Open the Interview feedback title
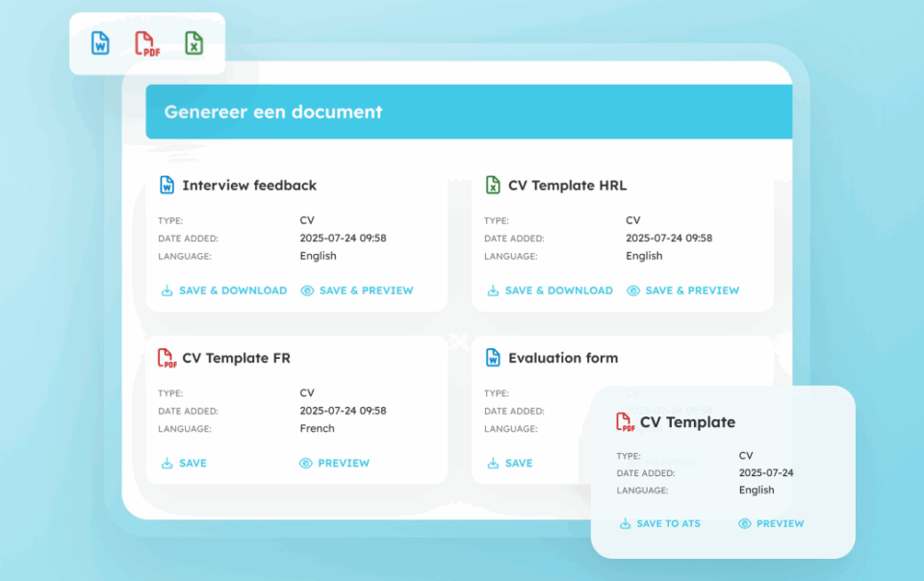The width and height of the screenshot is (924, 581). (249, 186)
